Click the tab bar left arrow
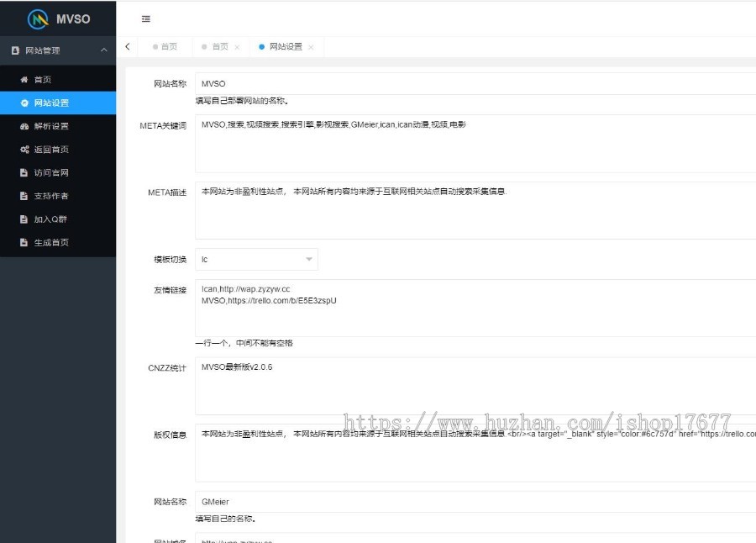Image resolution: width=756 pixels, height=543 pixels. [x=128, y=46]
